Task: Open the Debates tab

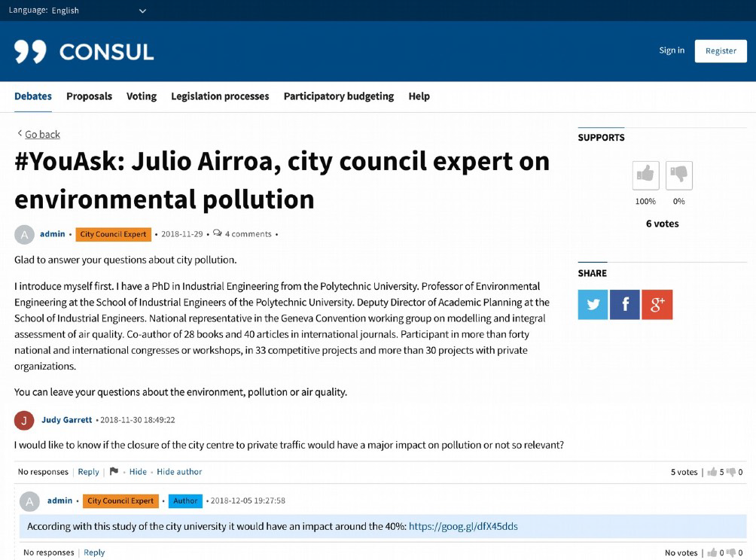Action: point(33,96)
